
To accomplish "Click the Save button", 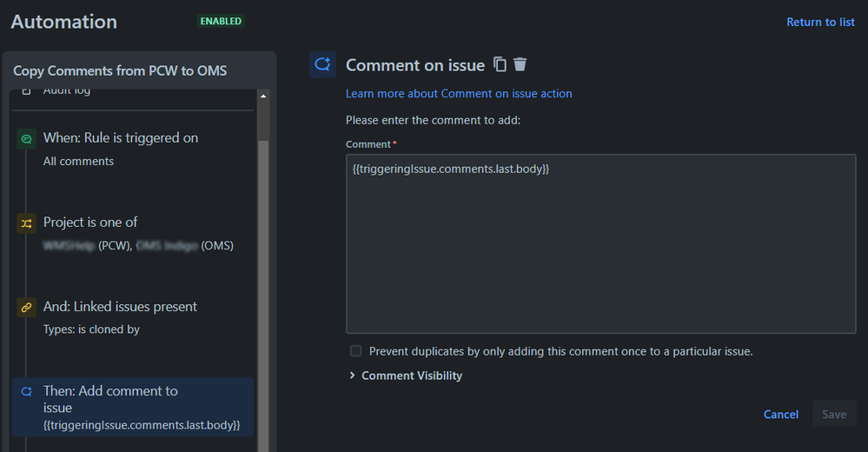I will tap(833, 415).
